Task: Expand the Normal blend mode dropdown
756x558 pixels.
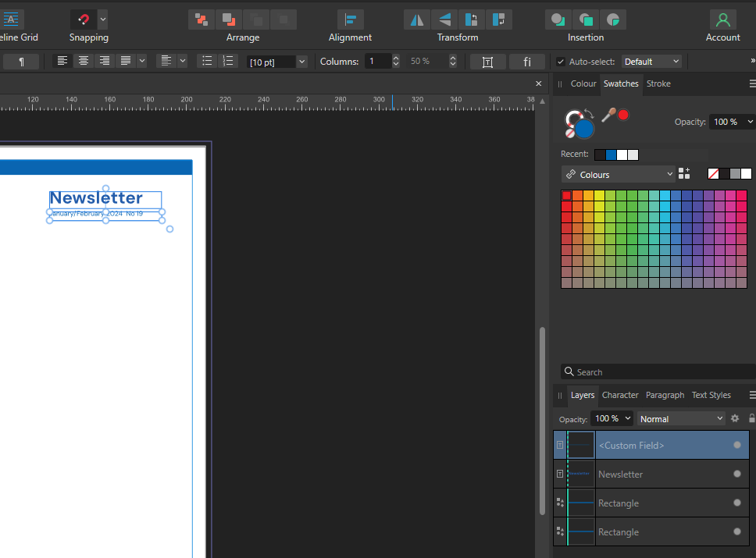Action: tap(681, 418)
